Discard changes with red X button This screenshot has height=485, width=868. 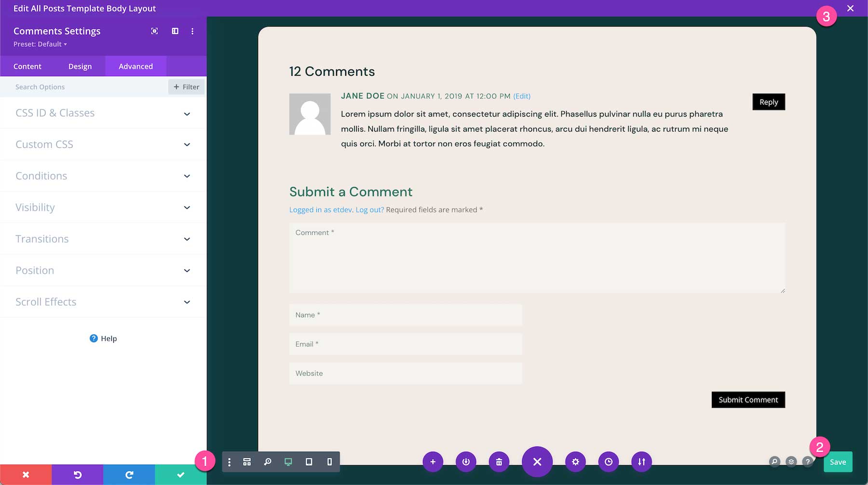(x=26, y=475)
